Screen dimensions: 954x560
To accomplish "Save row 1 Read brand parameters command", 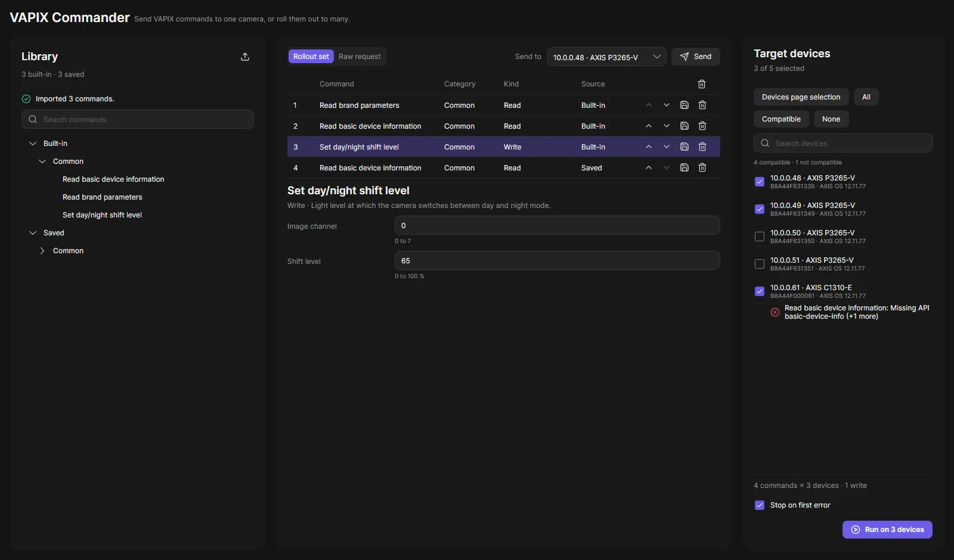I will pyautogui.click(x=684, y=105).
